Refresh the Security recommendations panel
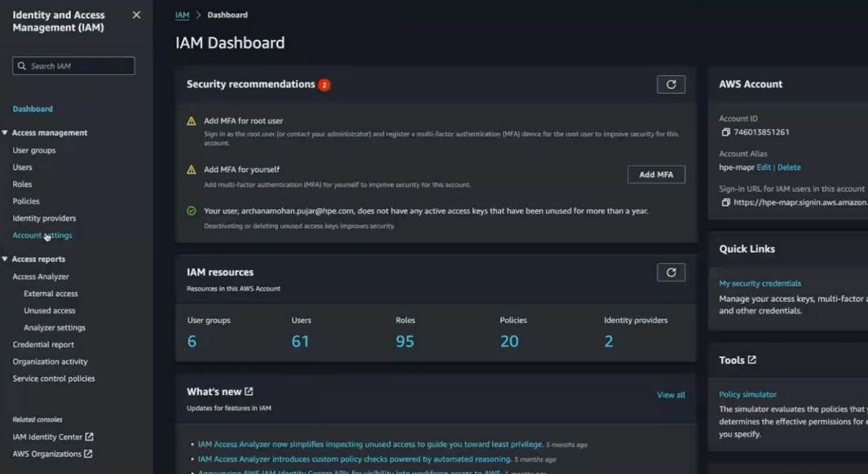This screenshot has height=474, width=868. point(671,84)
